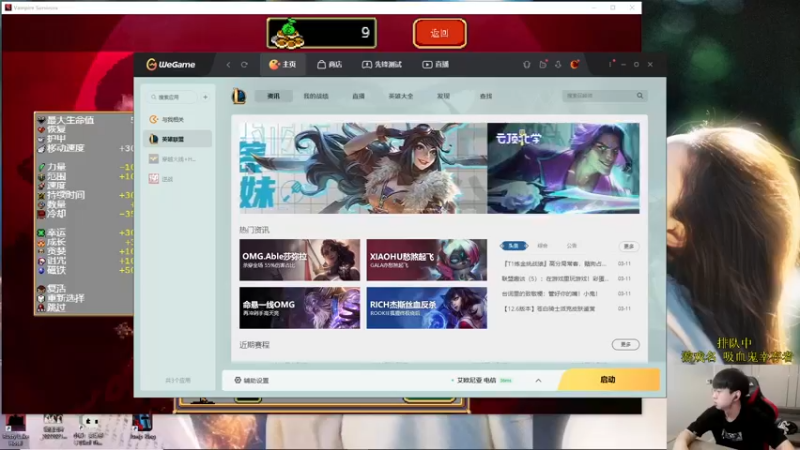Click the 幸运 clover stat icon

[x=41, y=233]
